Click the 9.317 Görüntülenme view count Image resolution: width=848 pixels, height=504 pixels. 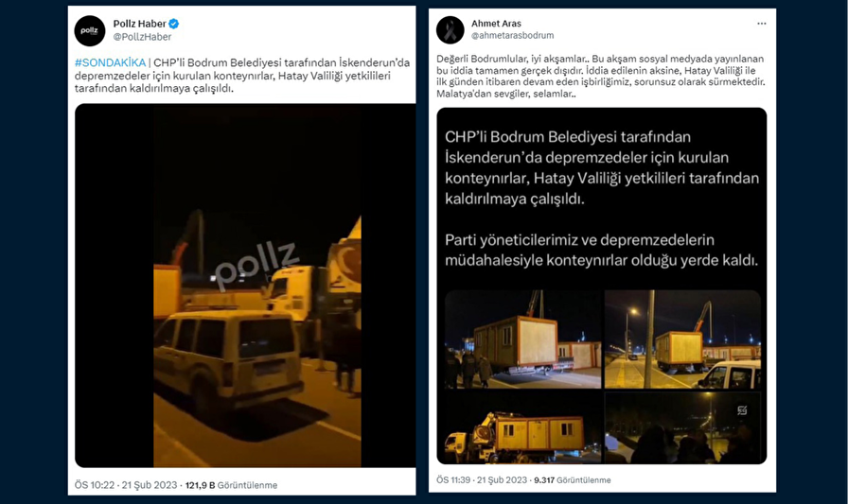(x=573, y=479)
